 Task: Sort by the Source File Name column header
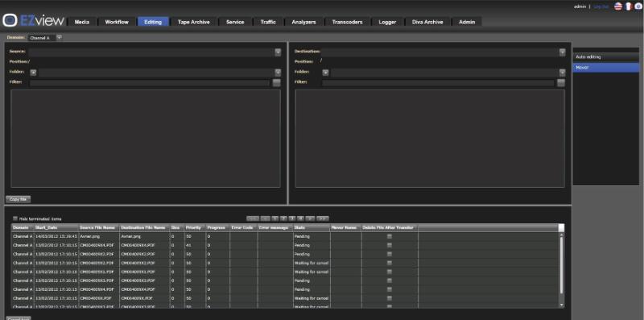(98, 227)
